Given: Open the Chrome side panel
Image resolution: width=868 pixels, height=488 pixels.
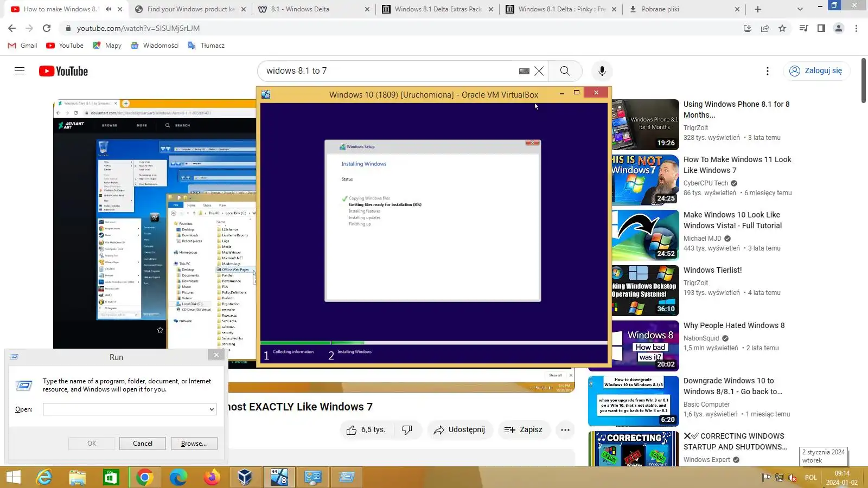Looking at the screenshot, I should tap(821, 28).
